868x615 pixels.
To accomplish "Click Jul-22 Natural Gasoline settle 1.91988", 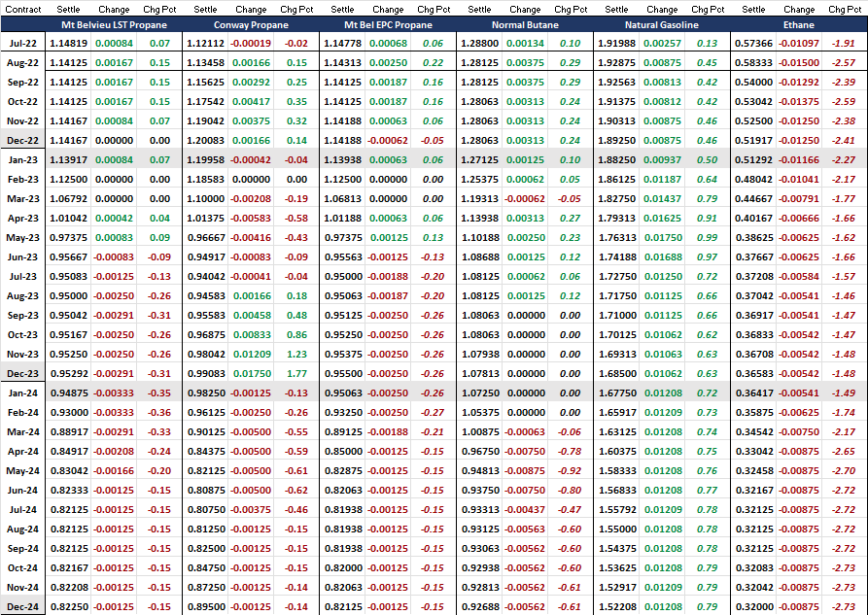I will tap(616, 43).
